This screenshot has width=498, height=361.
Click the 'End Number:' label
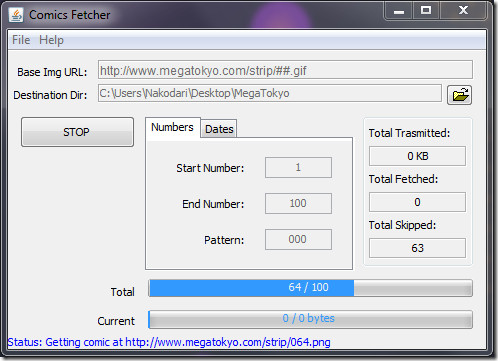[x=213, y=204]
